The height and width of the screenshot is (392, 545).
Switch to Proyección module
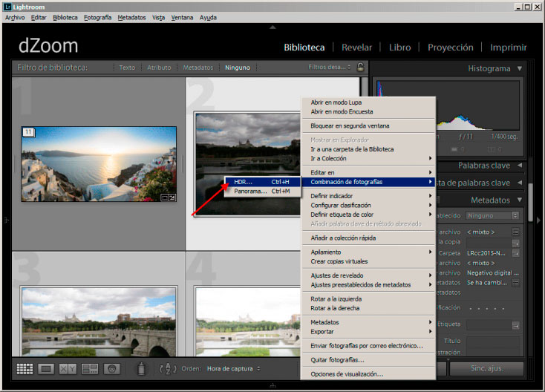451,48
